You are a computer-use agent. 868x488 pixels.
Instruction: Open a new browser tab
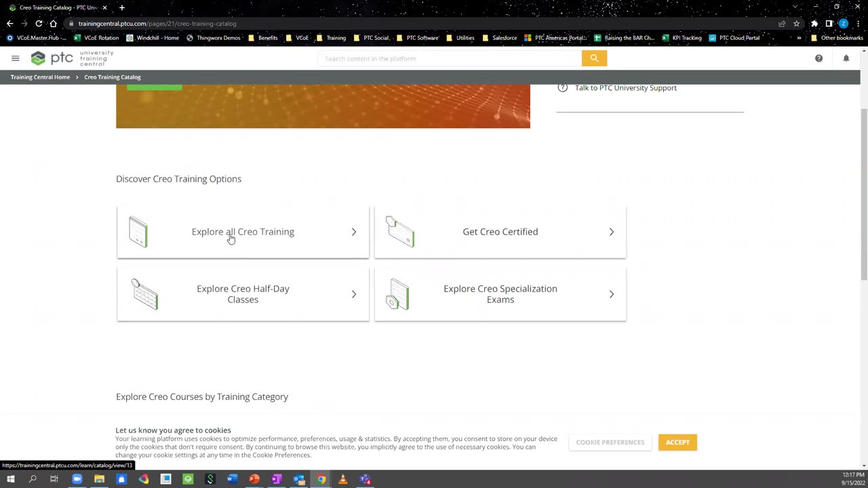(122, 7)
